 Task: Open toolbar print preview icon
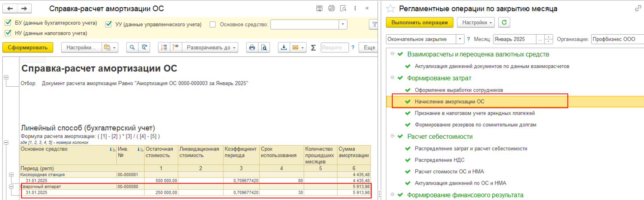(264, 48)
